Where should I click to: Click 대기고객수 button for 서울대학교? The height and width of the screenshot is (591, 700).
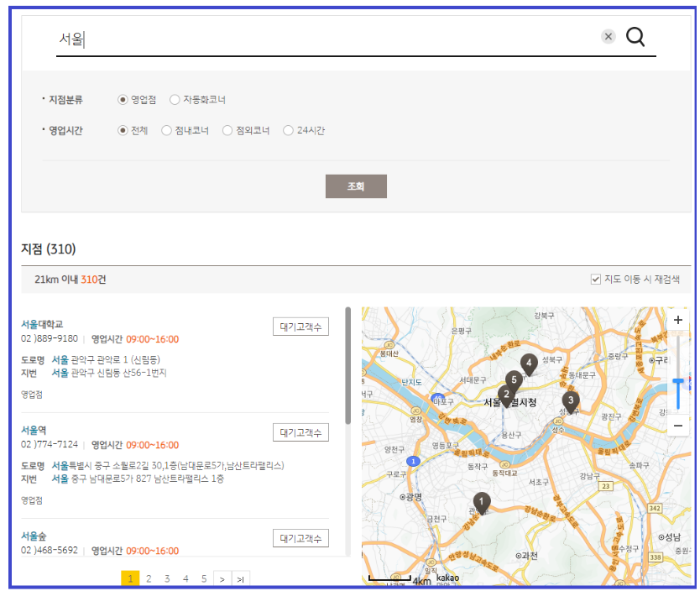coord(300,327)
